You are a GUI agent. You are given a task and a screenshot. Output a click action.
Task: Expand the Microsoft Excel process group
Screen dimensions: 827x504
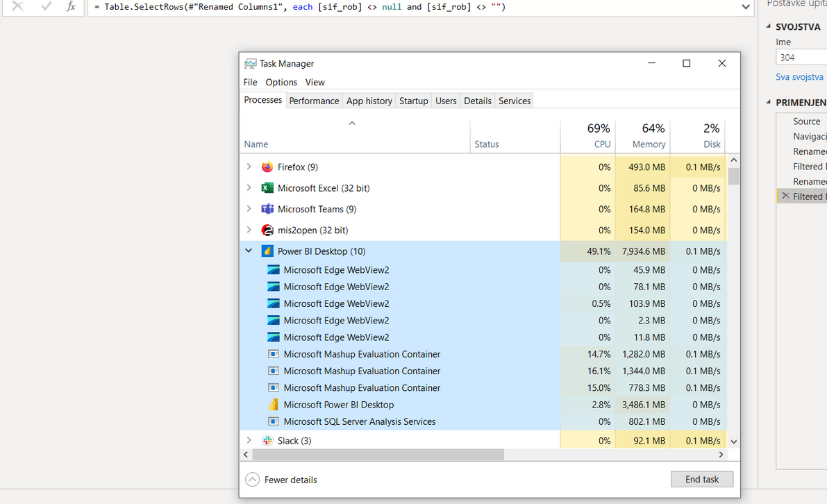point(249,187)
